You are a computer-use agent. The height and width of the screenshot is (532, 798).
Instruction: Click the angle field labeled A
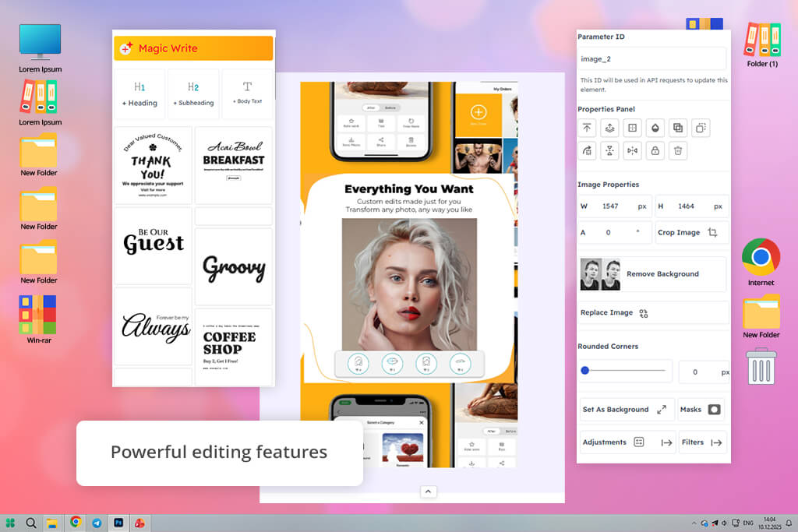[x=614, y=232]
